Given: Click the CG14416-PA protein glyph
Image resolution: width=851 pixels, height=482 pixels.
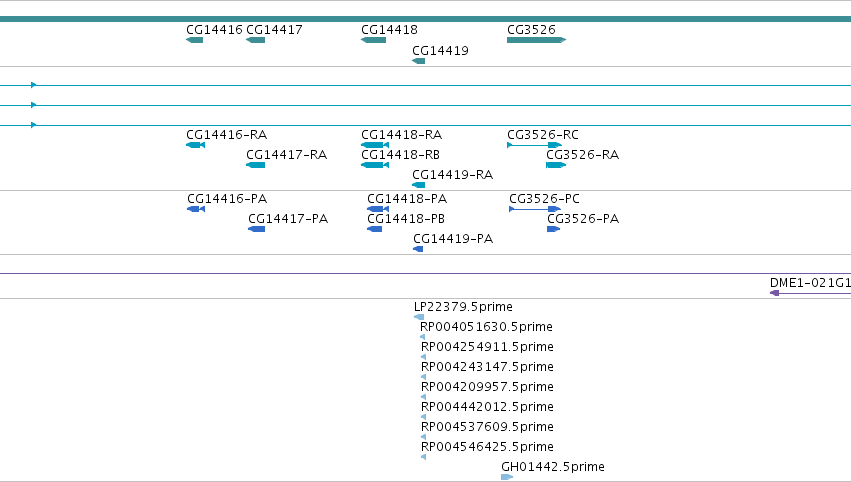Looking at the screenshot, I should point(196,209).
